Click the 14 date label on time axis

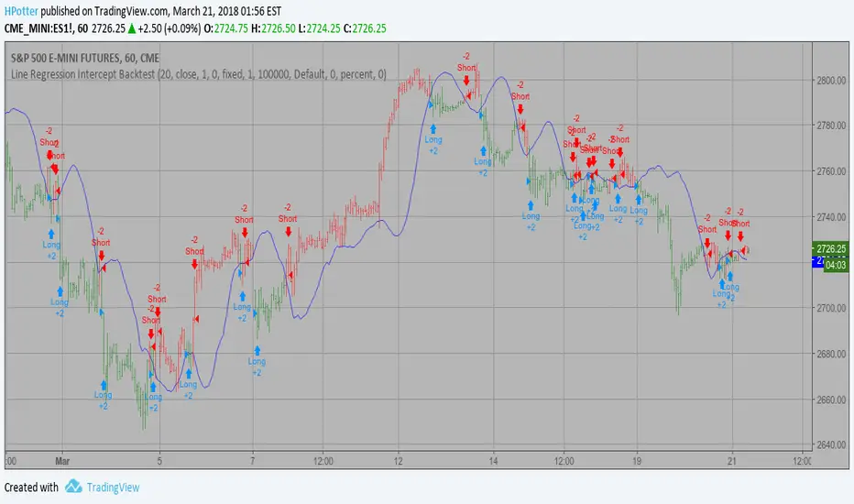494,461
